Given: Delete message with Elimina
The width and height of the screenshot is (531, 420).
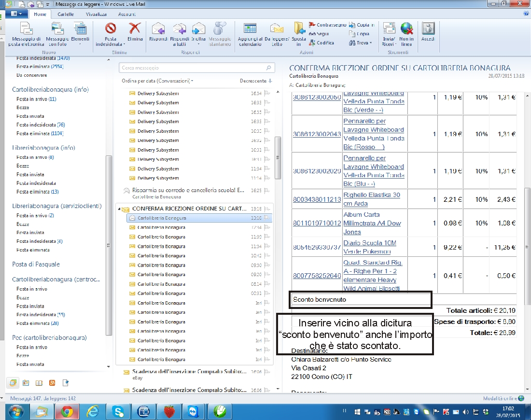Looking at the screenshot, I should pos(135,32).
